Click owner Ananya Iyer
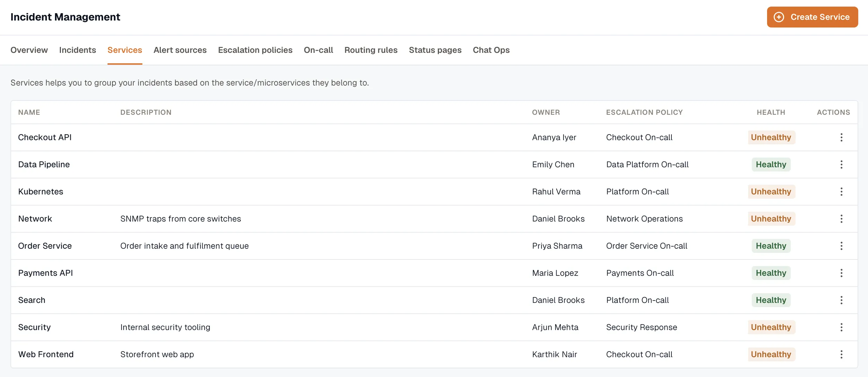The height and width of the screenshot is (377, 868). tap(554, 137)
